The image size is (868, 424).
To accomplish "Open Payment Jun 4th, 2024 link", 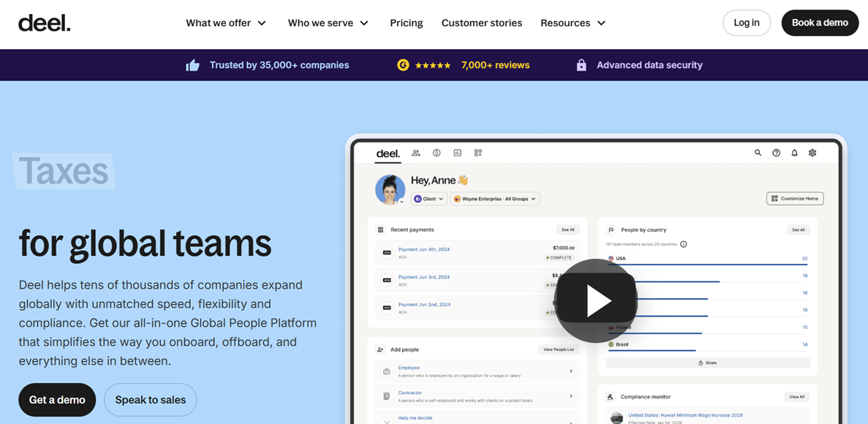I will click(x=424, y=249).
